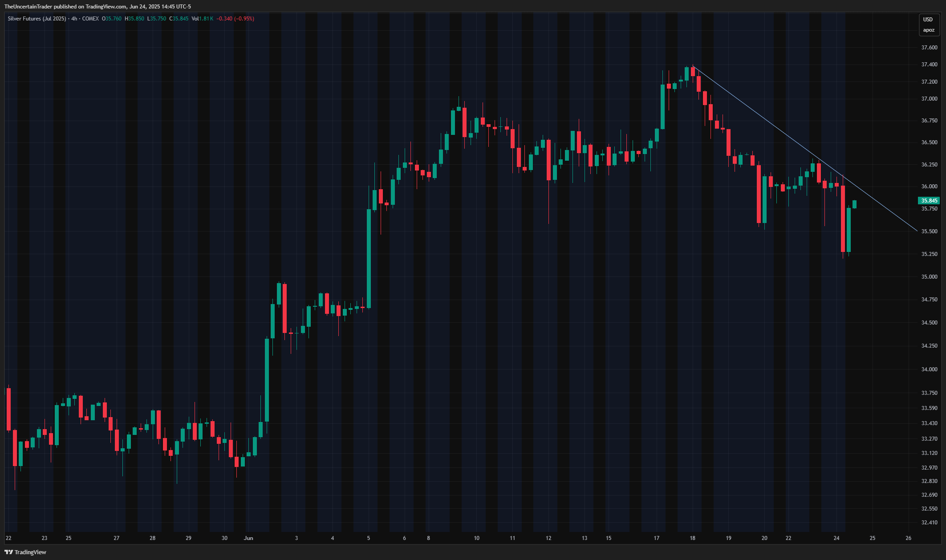Image resolution: width=946 pixels, height=560 pixels.
Task: Click the USD currency button
Action: 928,19
